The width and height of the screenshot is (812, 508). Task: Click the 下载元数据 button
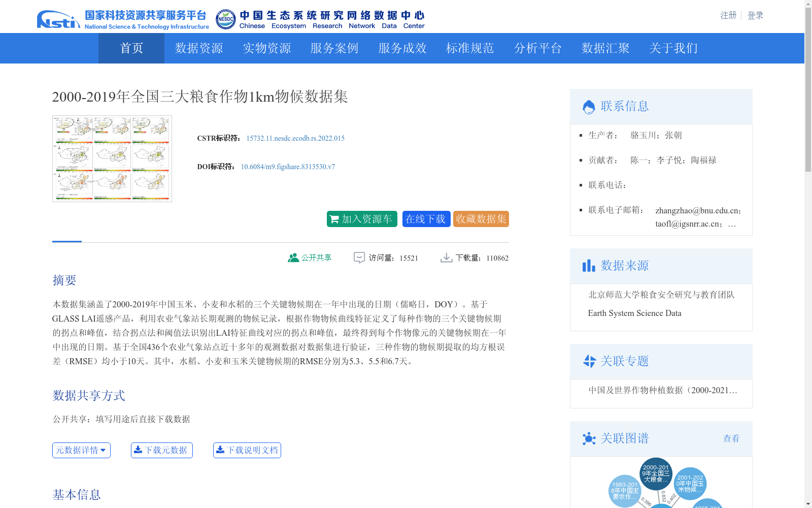point(162,450)
